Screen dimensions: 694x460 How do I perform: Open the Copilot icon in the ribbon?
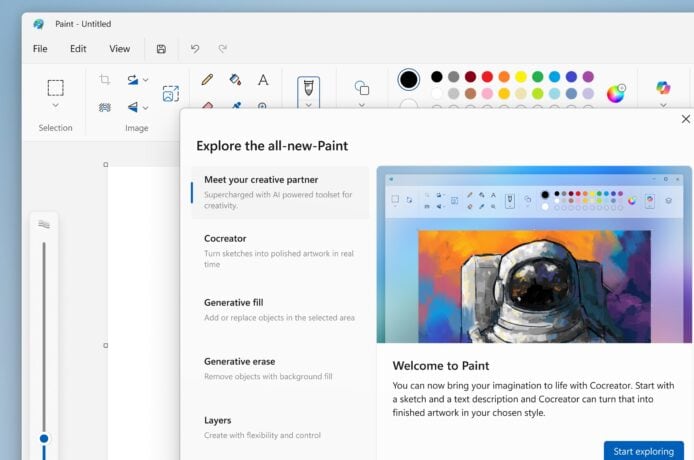pyautogui.click(x=663, y=88)
